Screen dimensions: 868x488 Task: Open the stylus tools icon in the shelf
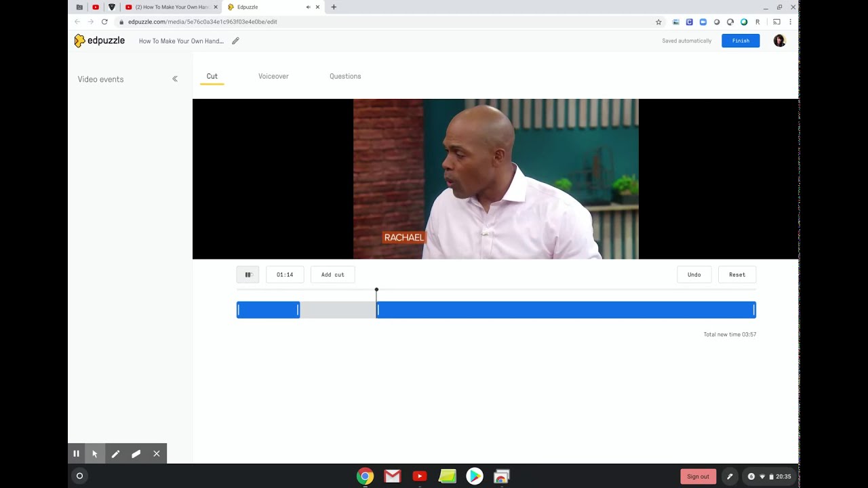pos(730,476)
